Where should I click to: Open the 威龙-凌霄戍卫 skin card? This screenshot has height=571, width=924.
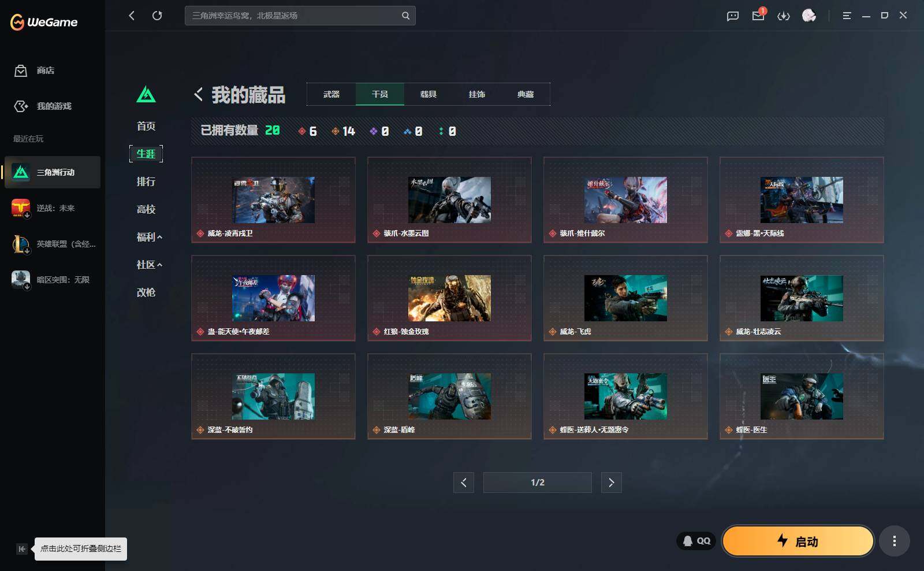coord(273,200)
